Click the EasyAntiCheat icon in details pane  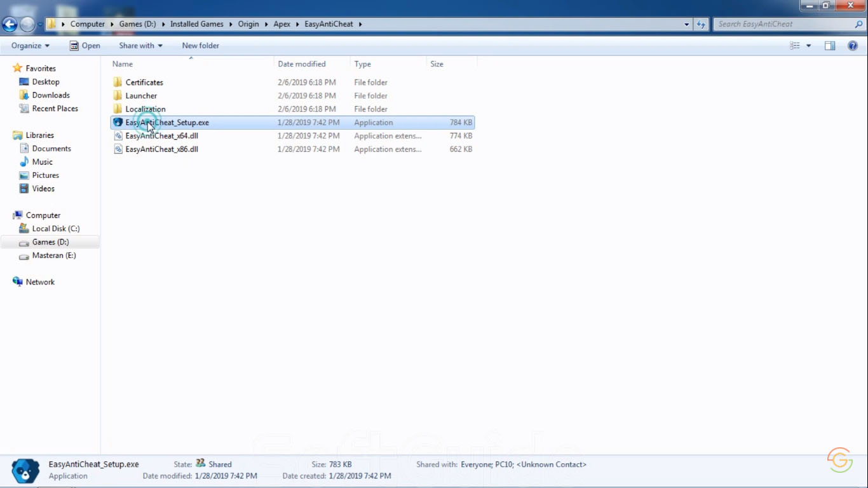point(25,471)
